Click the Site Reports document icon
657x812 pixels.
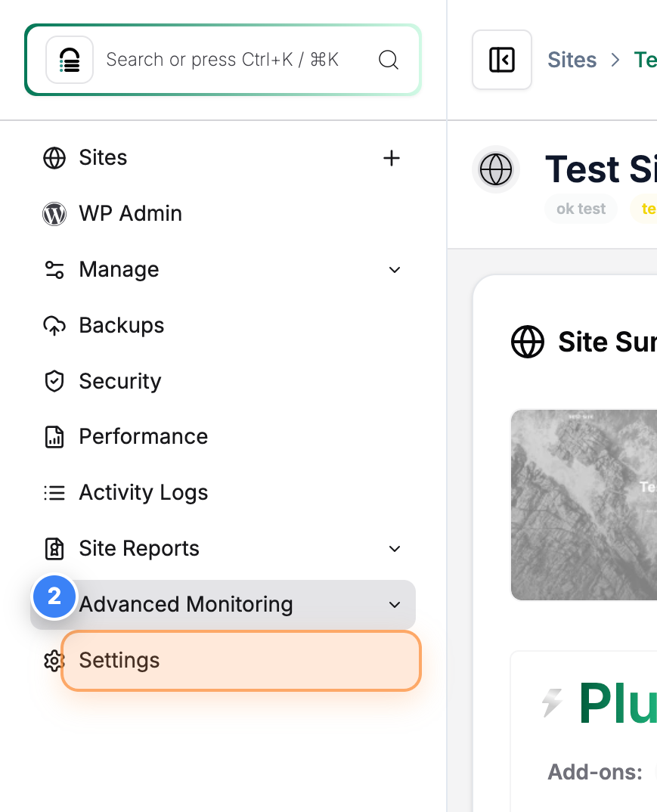[54, 548]
